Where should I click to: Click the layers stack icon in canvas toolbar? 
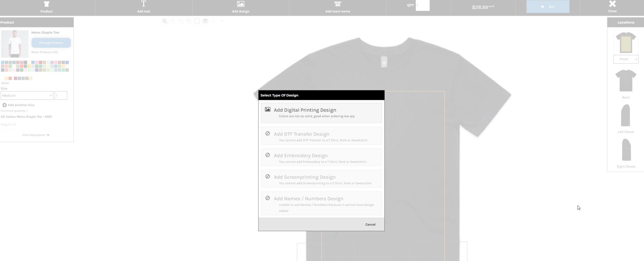coord(205,21)
